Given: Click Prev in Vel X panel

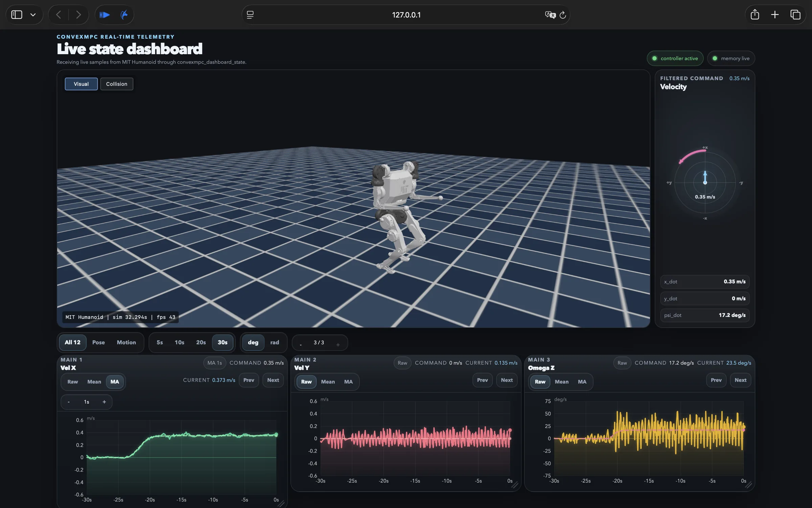Looking at the screenshot, I should click(x=249, y=380).
